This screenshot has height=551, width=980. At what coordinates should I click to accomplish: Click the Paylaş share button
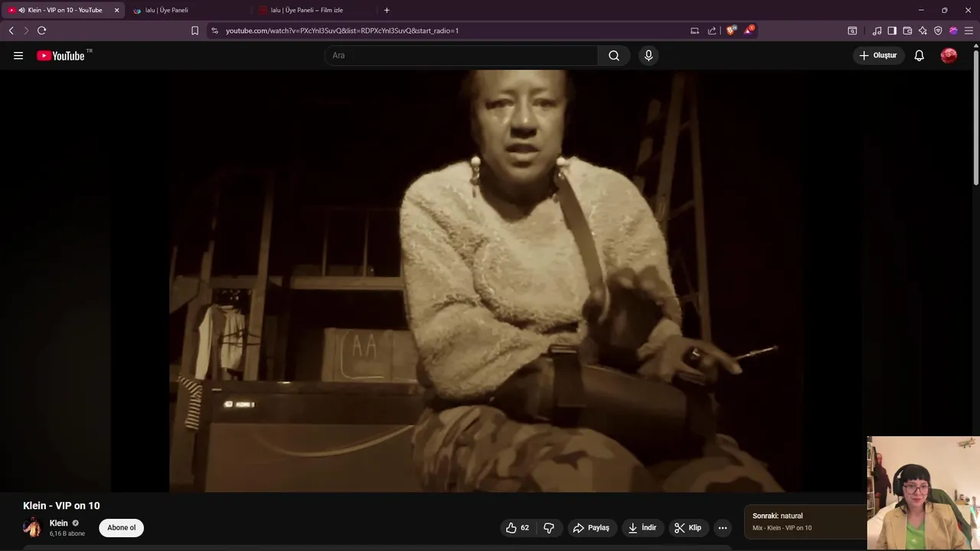tap(591, 528)
